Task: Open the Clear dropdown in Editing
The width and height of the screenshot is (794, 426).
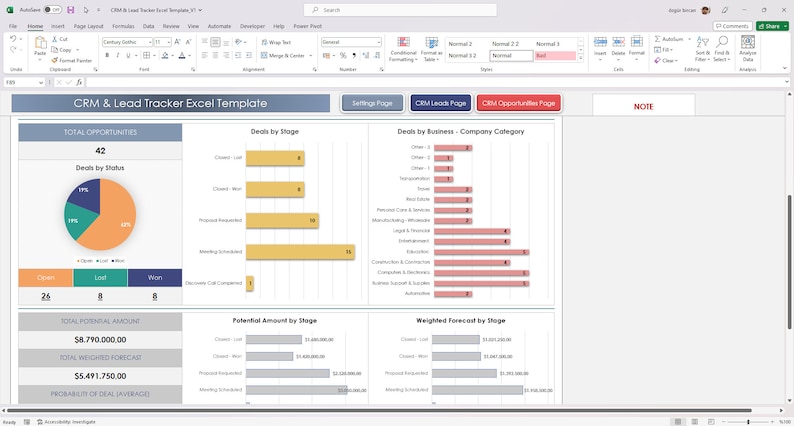Action: (x=665, y=60)
